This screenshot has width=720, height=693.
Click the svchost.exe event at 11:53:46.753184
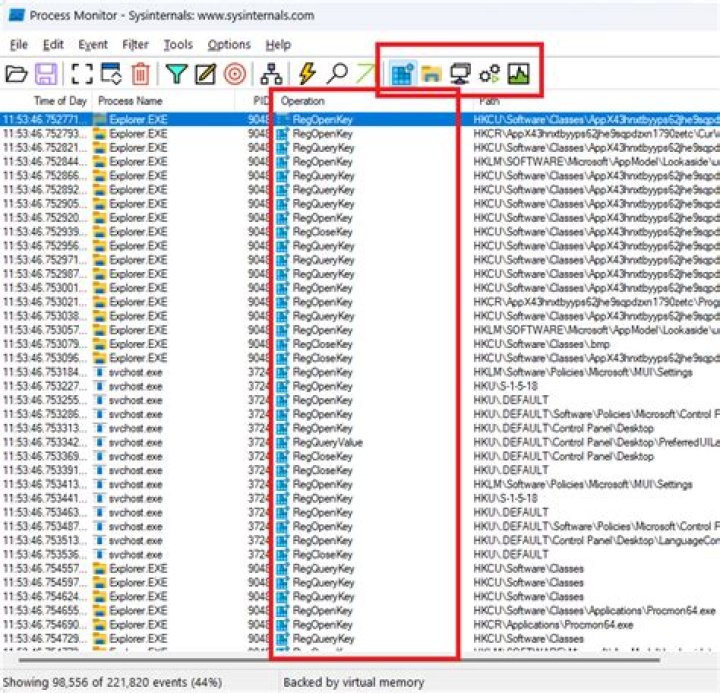pyautogui.click(x=360, y=372)
